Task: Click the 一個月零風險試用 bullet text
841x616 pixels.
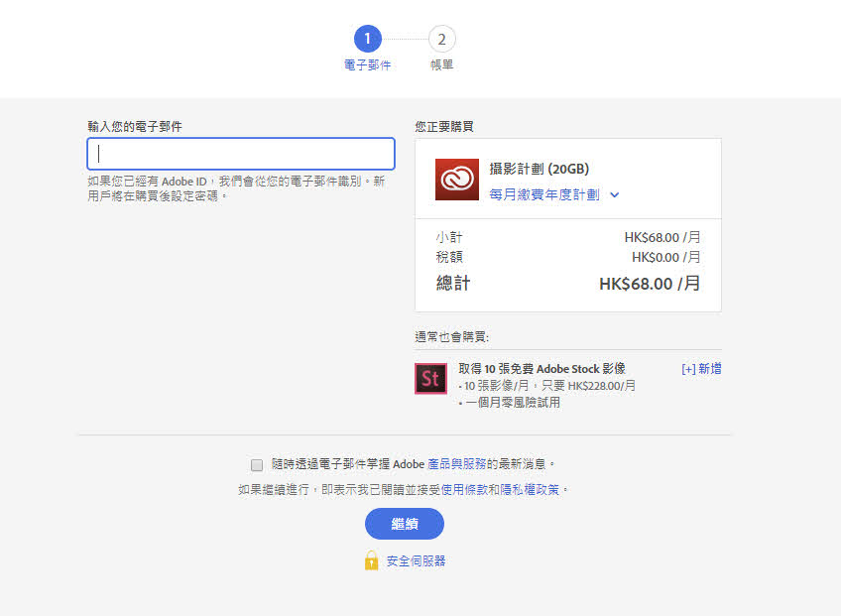Action: tap(512, 402)
